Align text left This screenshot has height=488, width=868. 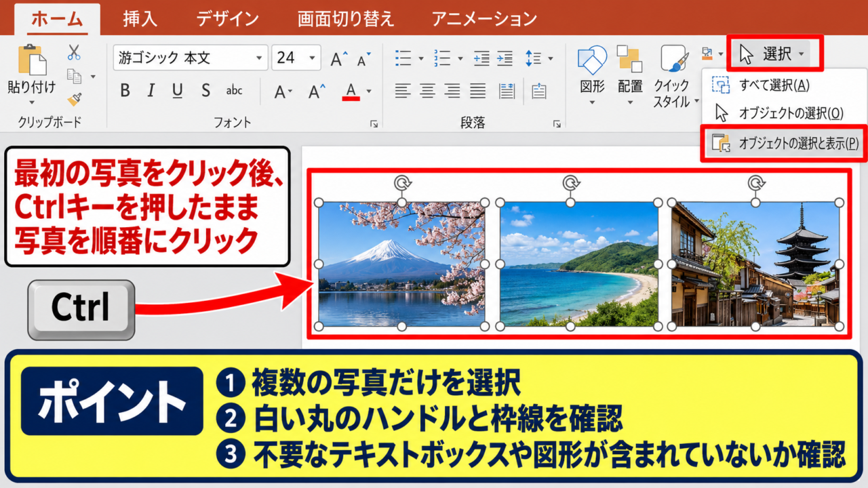pyautogui.click(x=403, y=91)
